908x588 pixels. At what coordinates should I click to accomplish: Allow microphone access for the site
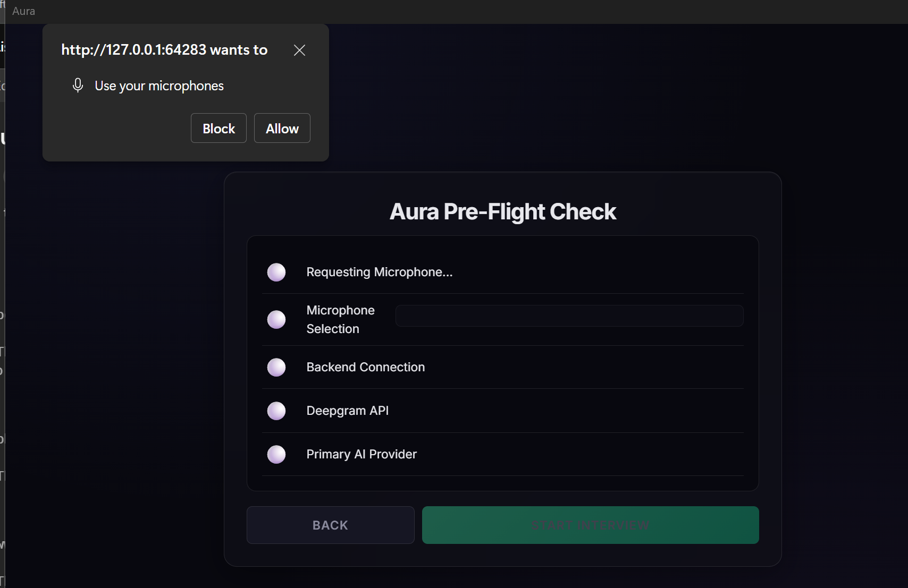click(x=282, y=129)
